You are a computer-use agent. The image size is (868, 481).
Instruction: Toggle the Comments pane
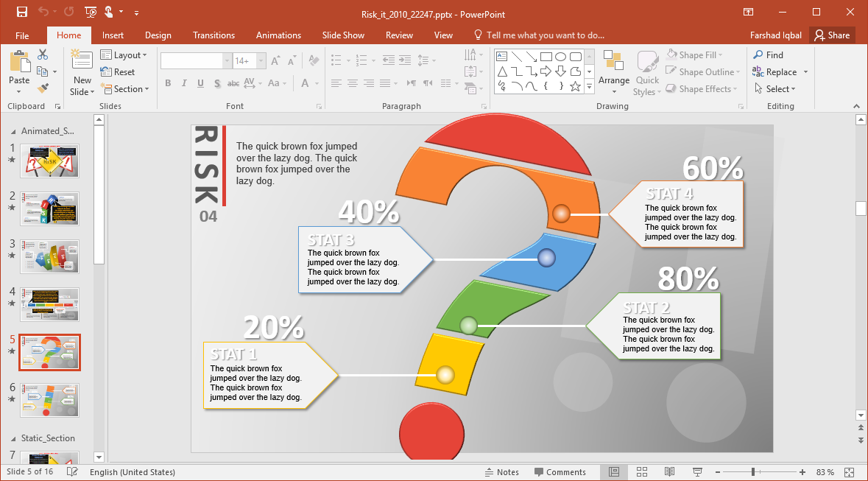tap(560, 471)
